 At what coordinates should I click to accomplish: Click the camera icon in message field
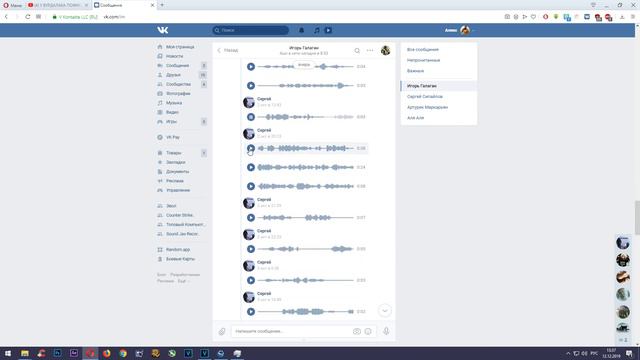(357, 331)
